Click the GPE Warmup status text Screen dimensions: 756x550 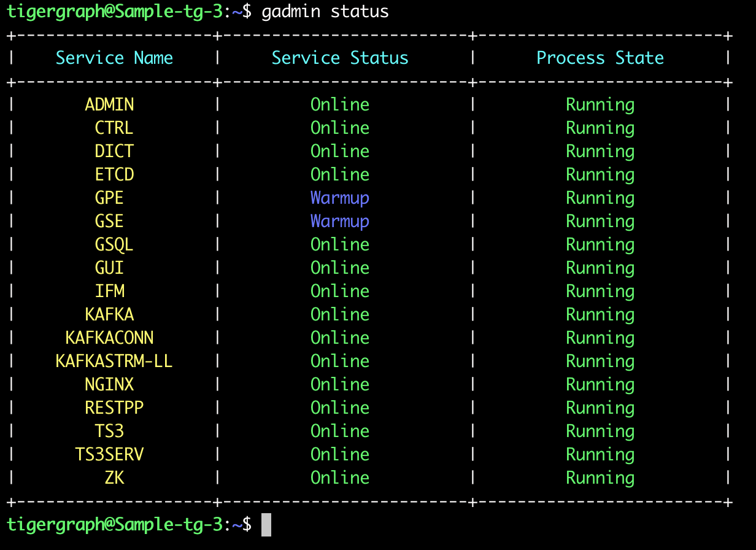coord(340,198)
